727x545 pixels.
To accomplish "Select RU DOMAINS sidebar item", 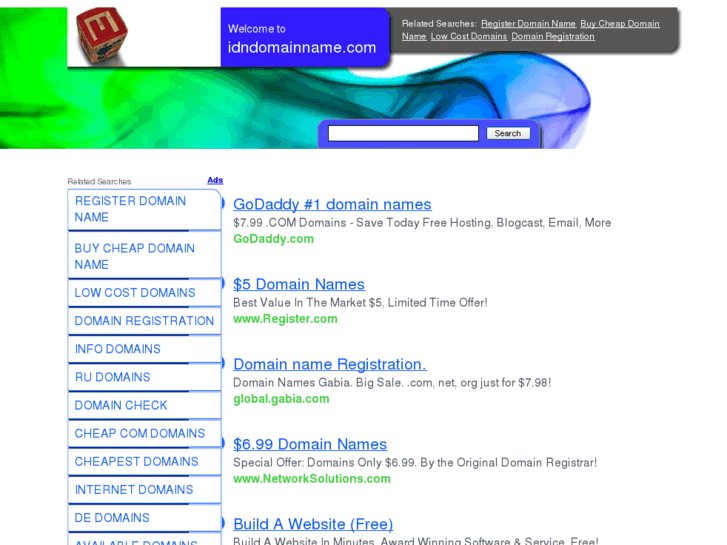I will click(144, 377).
